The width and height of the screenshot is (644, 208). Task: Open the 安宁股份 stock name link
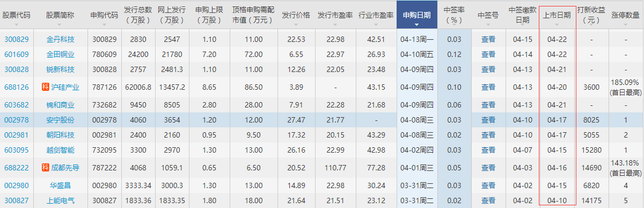pyautogui.click(x=60, y=120)
